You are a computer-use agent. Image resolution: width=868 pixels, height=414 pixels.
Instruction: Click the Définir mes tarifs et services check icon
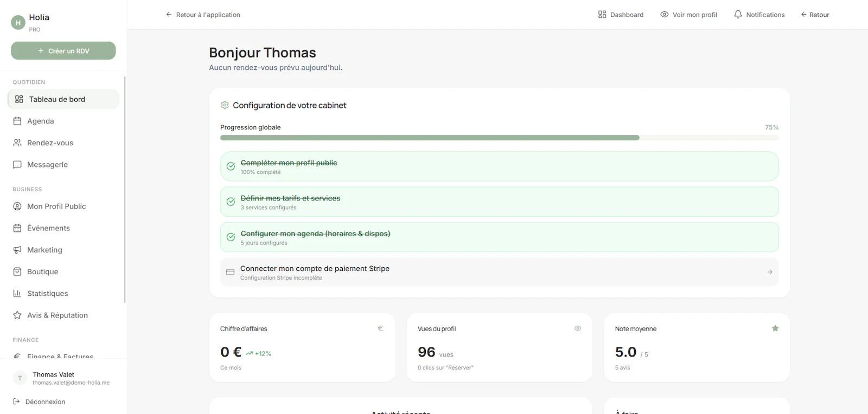(x=231, y=202)
